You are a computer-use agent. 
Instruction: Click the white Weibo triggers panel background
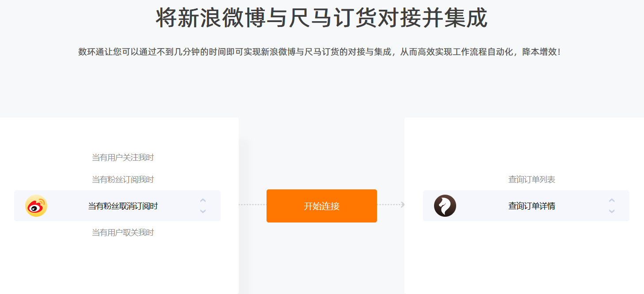[119, 265]
